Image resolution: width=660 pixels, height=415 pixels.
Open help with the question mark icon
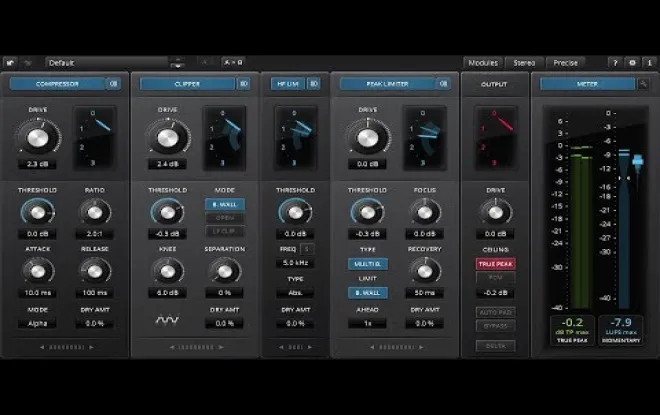tap(615, 63)
